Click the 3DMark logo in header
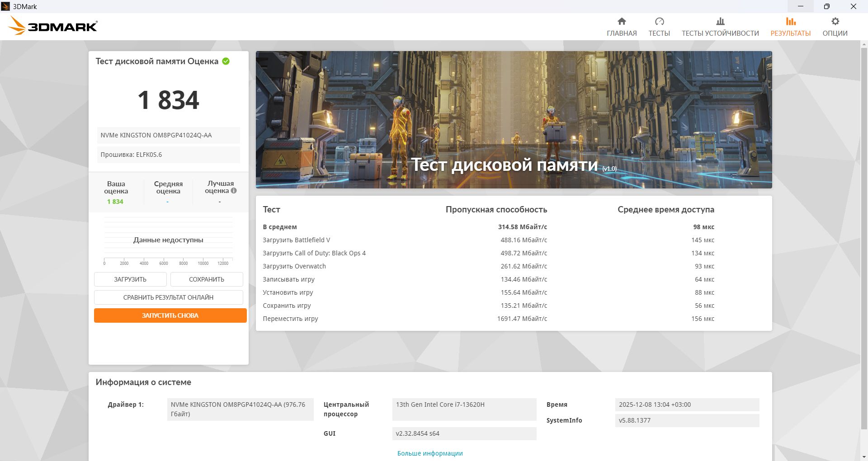This screenshot has width=868, height=461. [53, 26]
